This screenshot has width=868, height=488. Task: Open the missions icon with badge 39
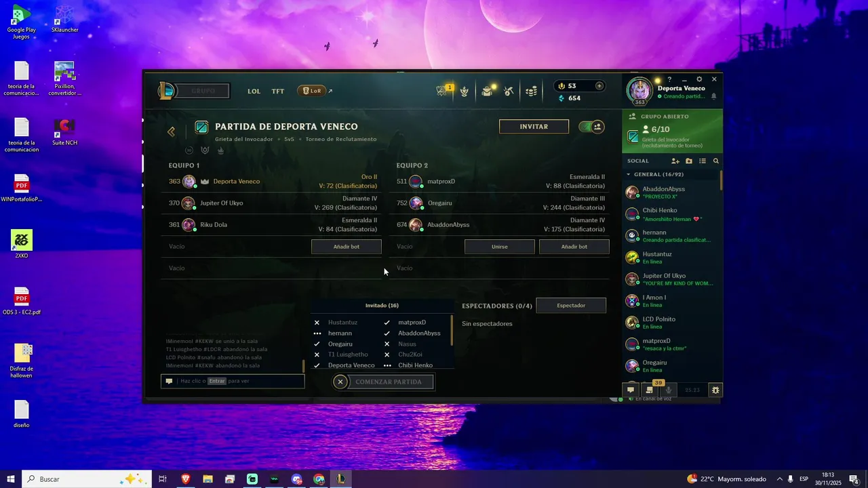click(x=650, y=390)
